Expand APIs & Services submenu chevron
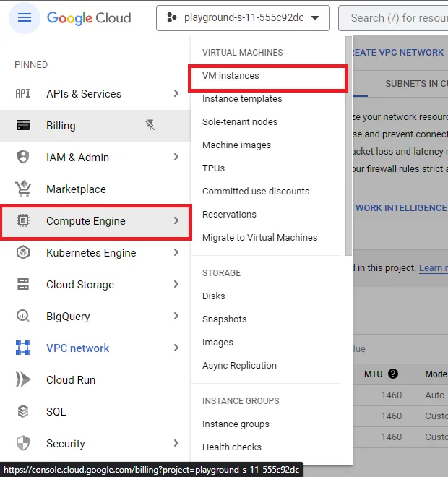The width and height of the screenshot is (448, 477). pyautogui.click(x=176, y=93)
